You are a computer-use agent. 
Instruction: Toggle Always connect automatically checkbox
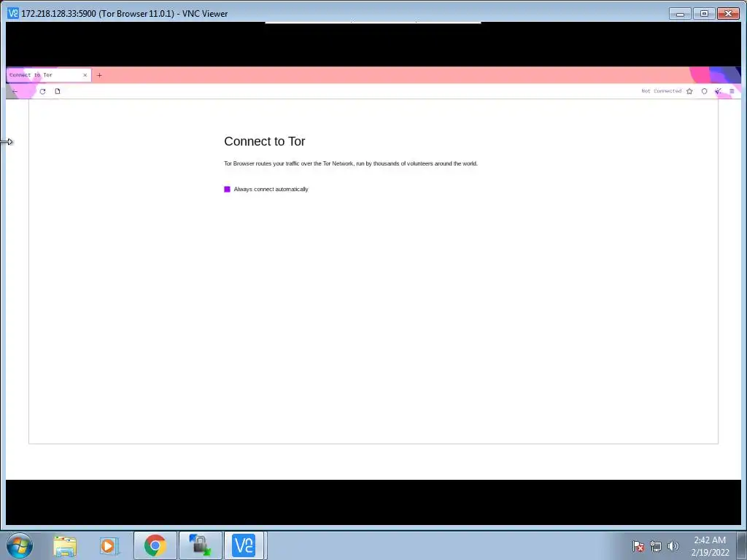click(x=228, y=190)
